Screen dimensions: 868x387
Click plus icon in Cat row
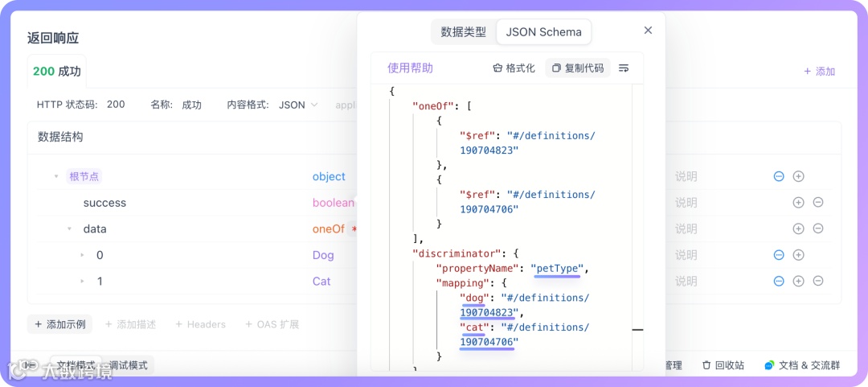pos(798,281)
